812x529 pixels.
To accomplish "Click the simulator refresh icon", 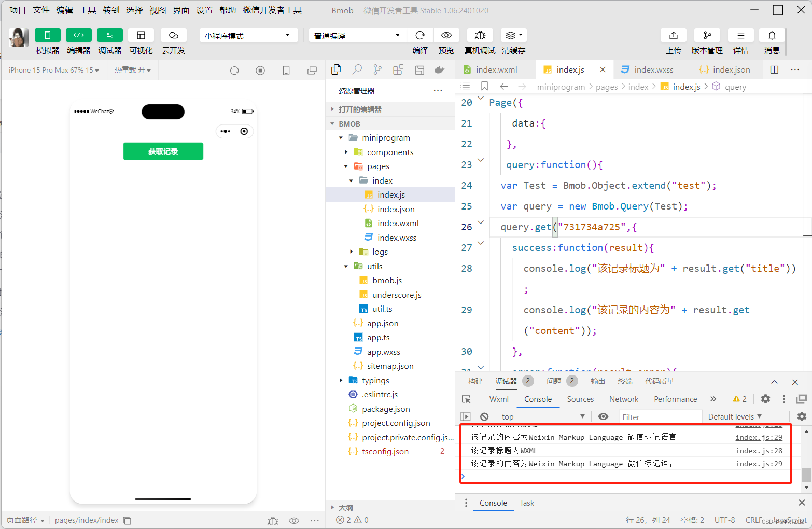I will 234,71.
